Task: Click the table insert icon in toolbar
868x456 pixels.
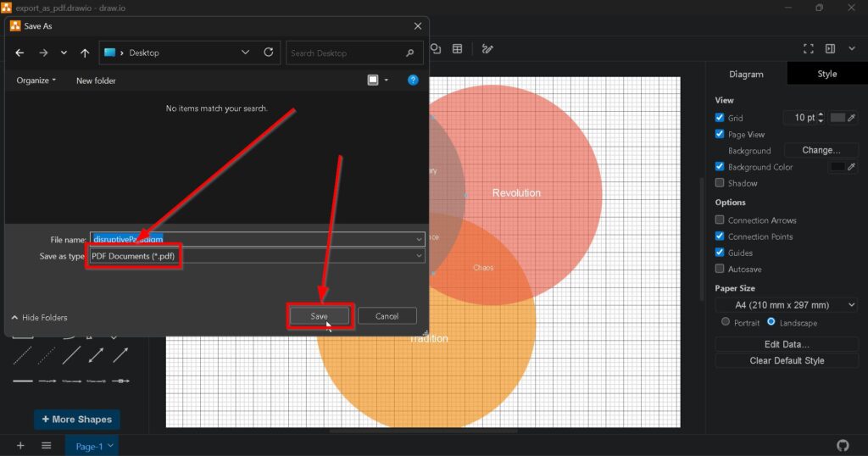Action: [x=458, y=49]
